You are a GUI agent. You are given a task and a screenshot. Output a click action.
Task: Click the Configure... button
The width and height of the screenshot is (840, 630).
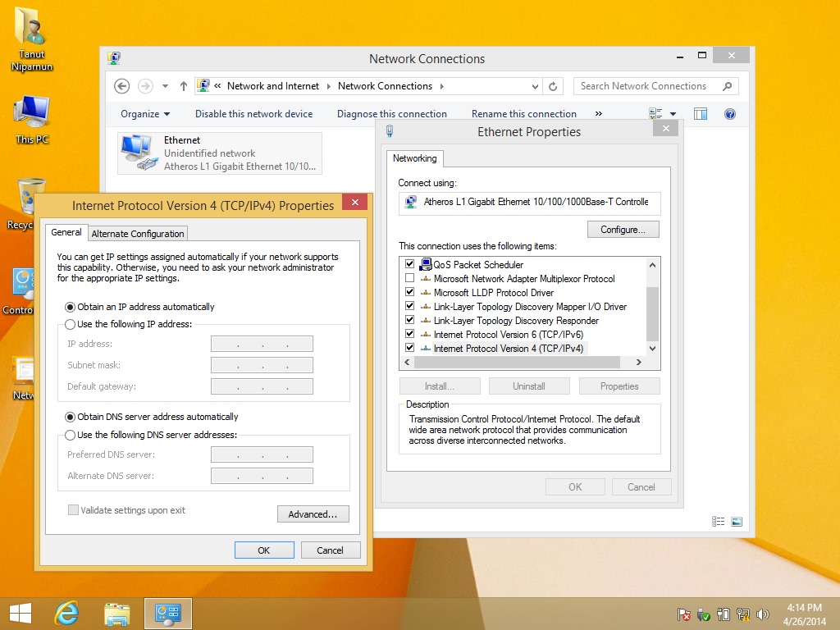623,230
